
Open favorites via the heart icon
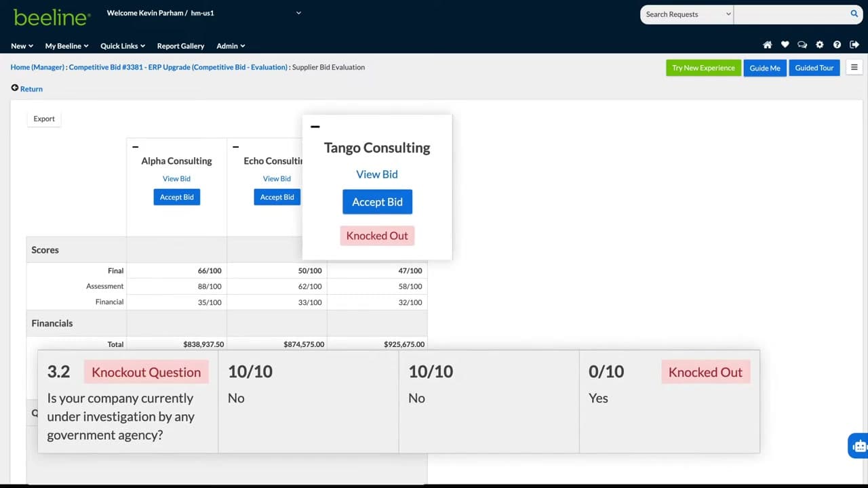(x=785, y=45)
